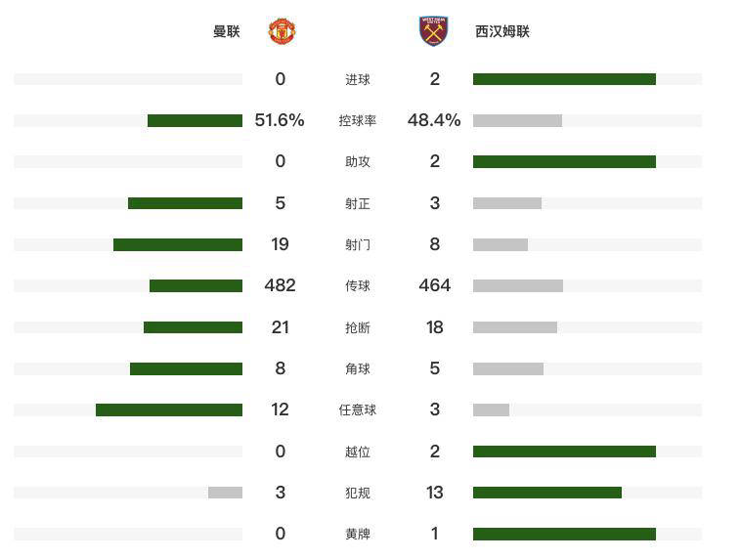Image resolution: width=741 pixels, height=560 pixels.
Task: Click West Ham's green goals bar
Action: [564, 79]
